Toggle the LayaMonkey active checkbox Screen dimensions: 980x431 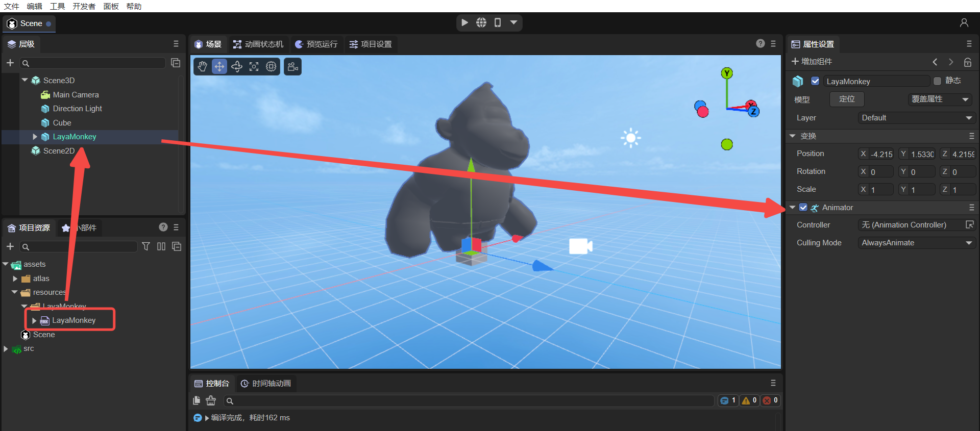[x=815, y=81]
